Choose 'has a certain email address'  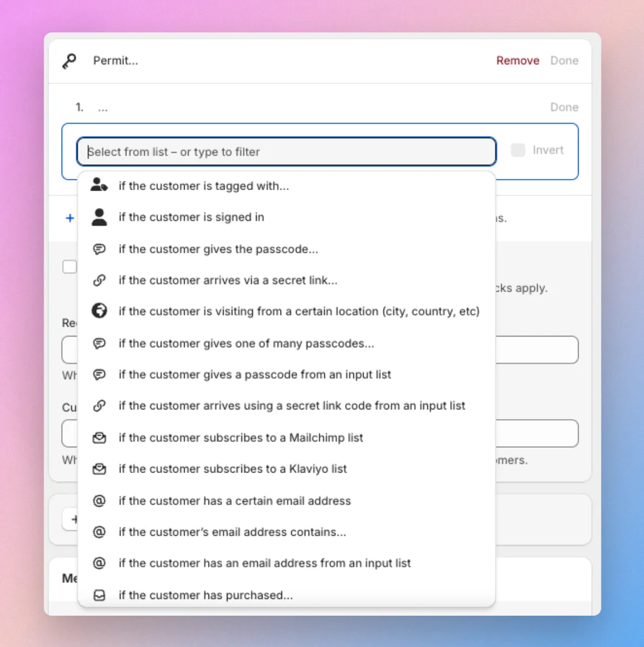tap(286, 501)
